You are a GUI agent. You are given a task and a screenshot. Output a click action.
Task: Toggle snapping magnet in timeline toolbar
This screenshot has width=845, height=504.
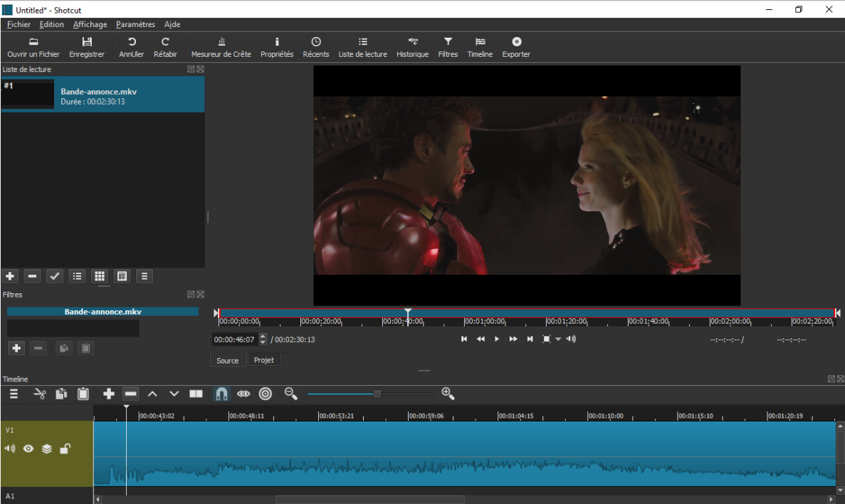coord(221,394)
